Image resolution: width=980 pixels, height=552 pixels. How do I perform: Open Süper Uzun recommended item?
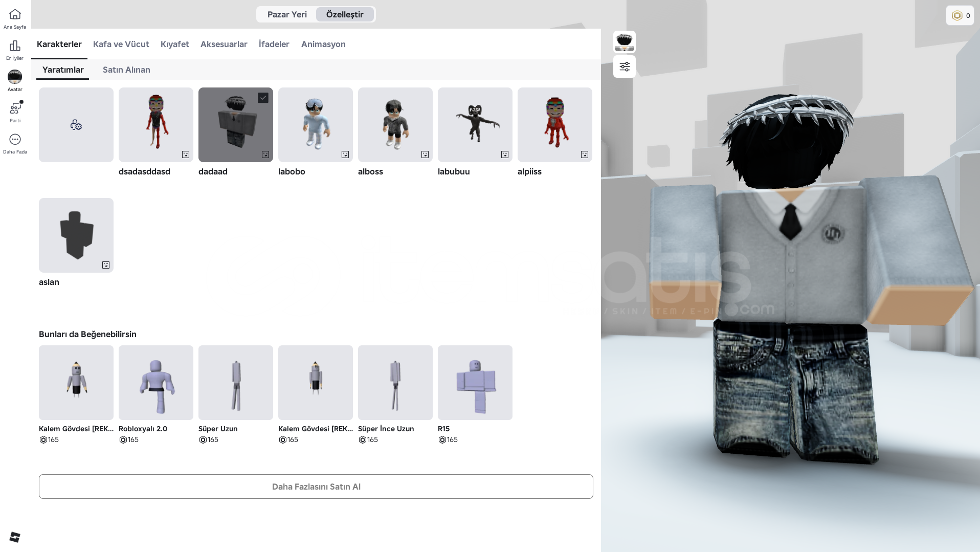point(236,383)
